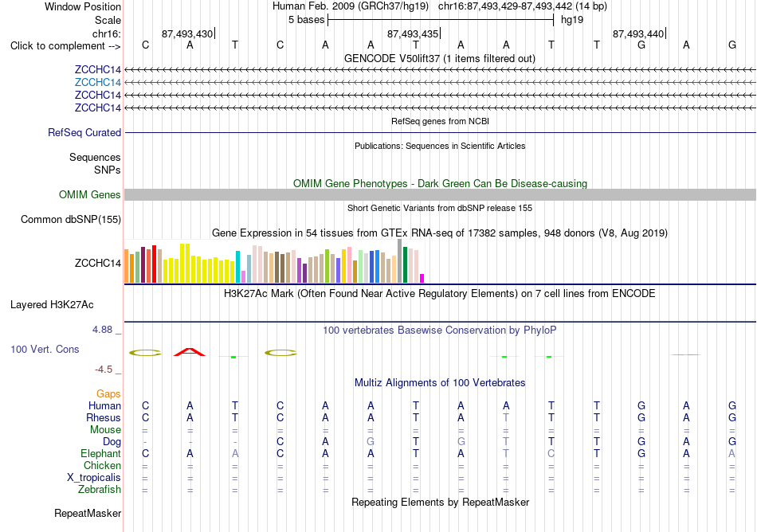Image resolution: width=757 pixels, height=532 pixels.
Task: Click the faded T in Rhesus row
Action: tap(506, 417)
